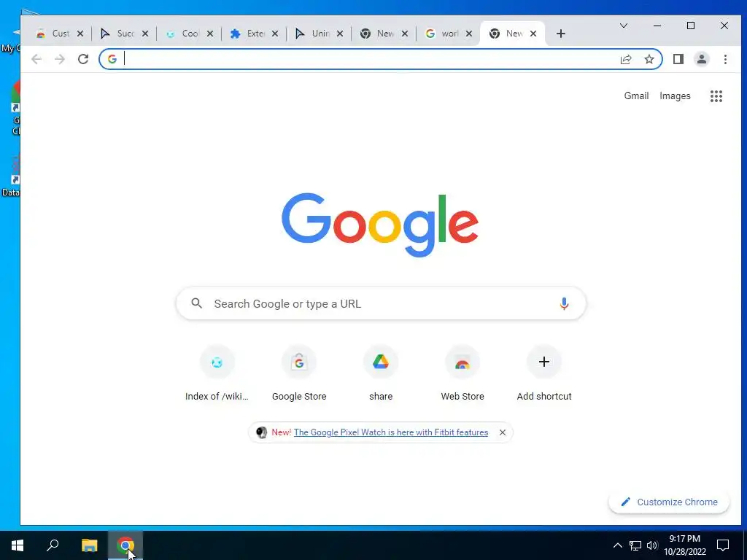This screenshot has height=560, width=747.
Task: Click the forward navigation arrow
Action: 60,59
